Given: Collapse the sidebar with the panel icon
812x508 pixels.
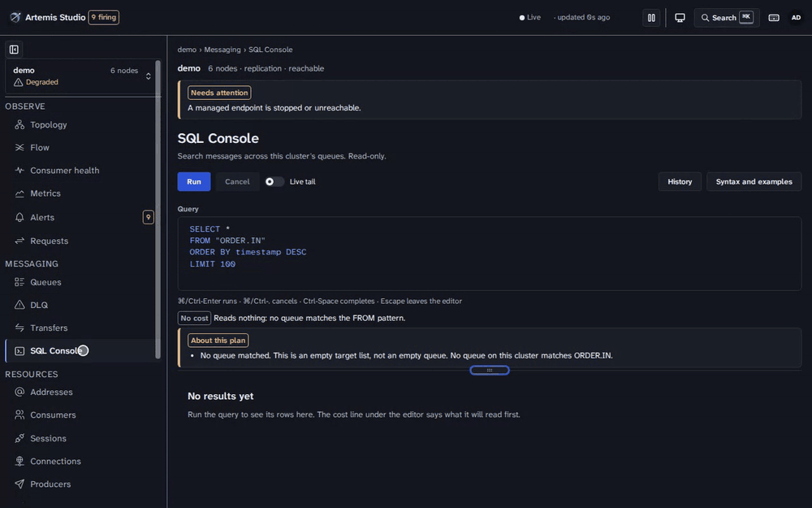Looking at the screenshot, I should click(14, 50).
